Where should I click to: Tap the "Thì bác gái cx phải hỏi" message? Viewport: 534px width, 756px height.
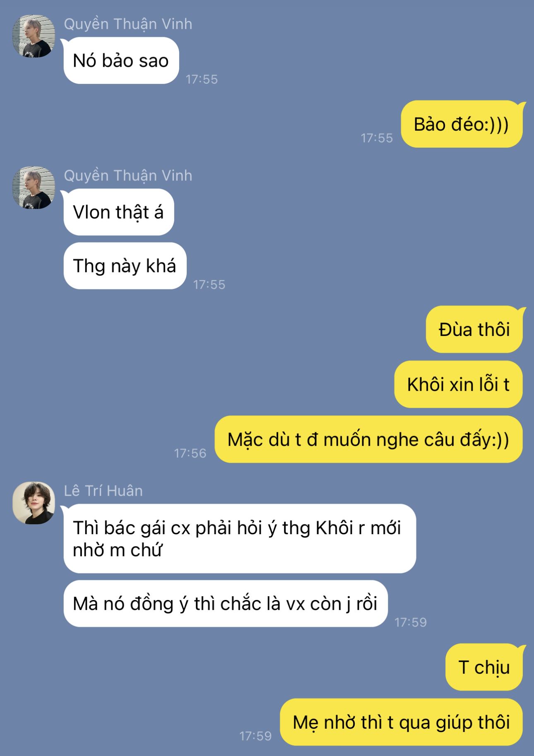[x=240, y=538]
